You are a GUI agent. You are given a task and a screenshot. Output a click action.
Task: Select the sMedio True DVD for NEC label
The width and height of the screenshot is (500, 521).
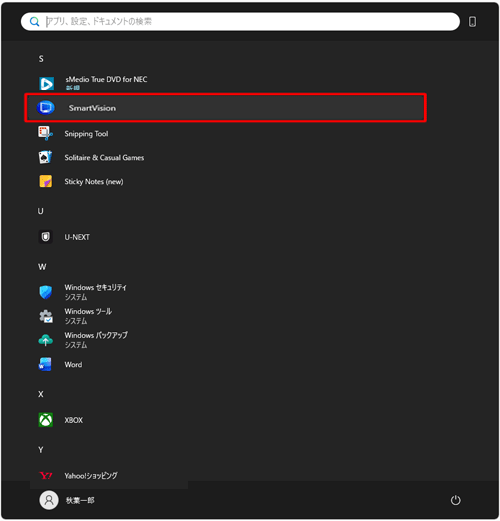pos(106,79)
